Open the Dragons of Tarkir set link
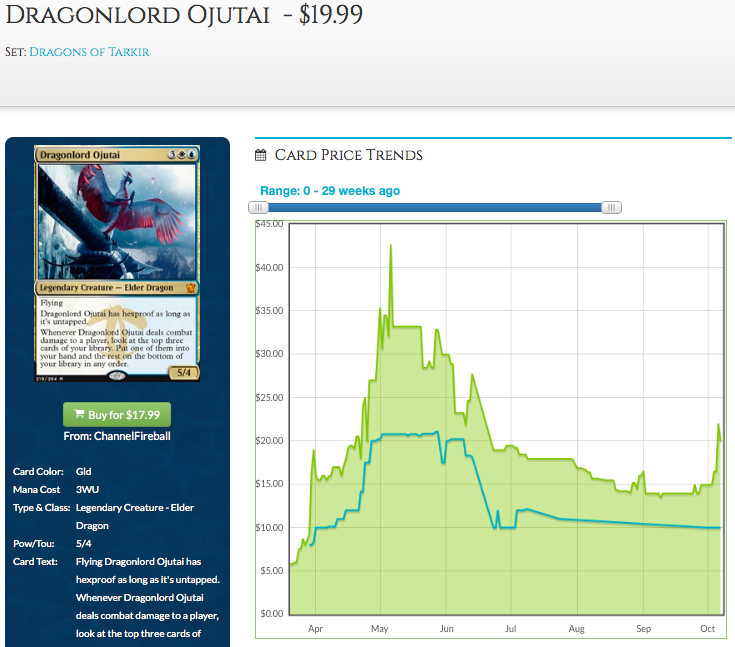Screen dimensions: 735x647 pyautogui.click(x=89, y=52)
